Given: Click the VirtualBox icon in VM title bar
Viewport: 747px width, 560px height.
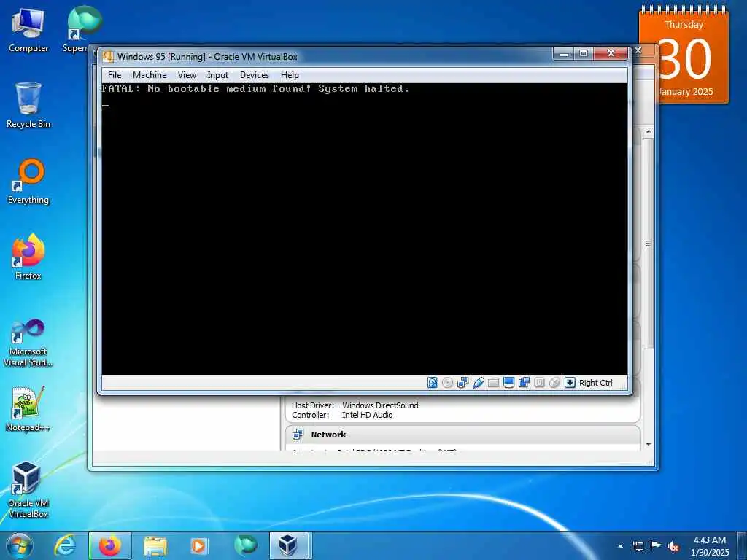Looking at the screenshot, I should point(108,57).
